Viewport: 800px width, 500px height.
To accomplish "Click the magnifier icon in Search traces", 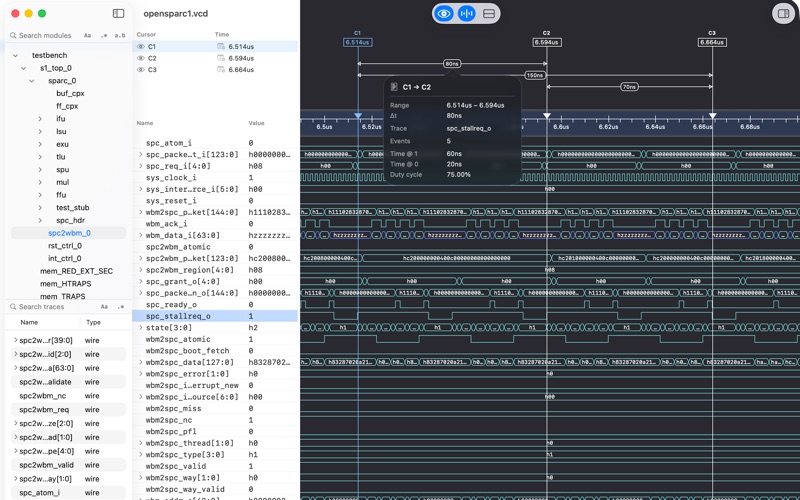I will 13,307.
